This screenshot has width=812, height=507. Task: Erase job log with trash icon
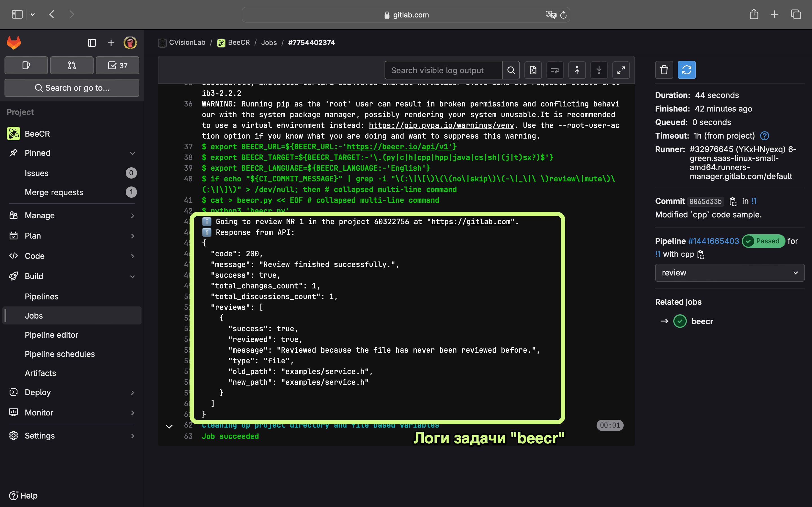[x=664, y=70]
